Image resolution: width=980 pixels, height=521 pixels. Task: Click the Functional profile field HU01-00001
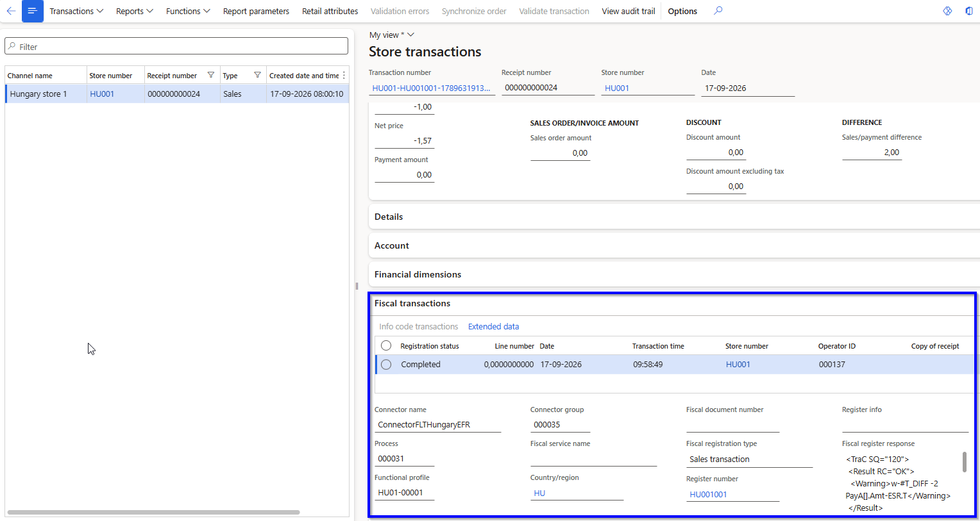click(404, 492)
